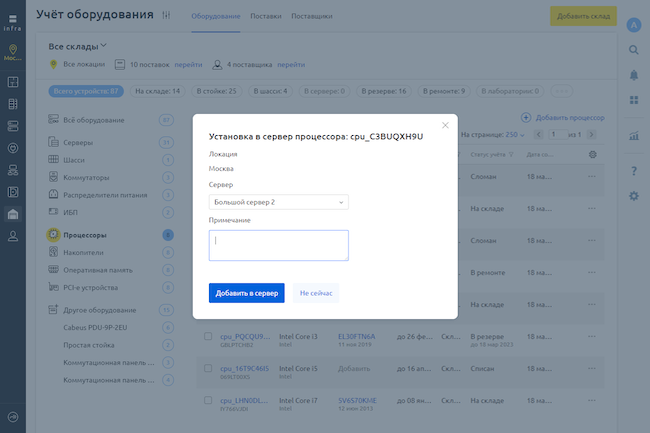Click the table column settings gear
The image size is (650, 433).
593,154
